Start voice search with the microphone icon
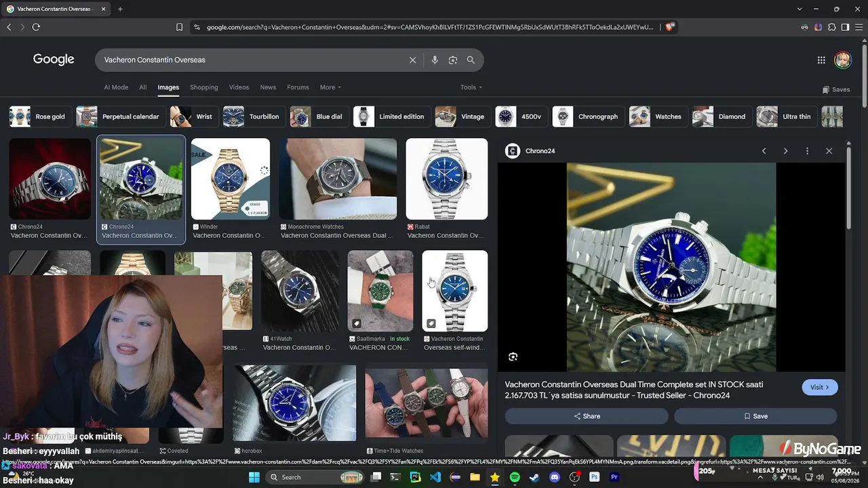Screen dimensions: 868x488 point(435,60)
